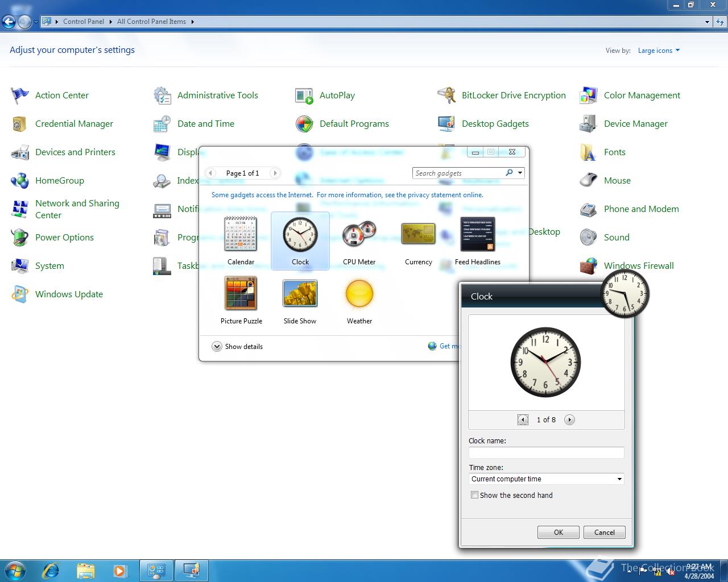
Task: Open Default Programs icon
Action: (x=304, y=124)
